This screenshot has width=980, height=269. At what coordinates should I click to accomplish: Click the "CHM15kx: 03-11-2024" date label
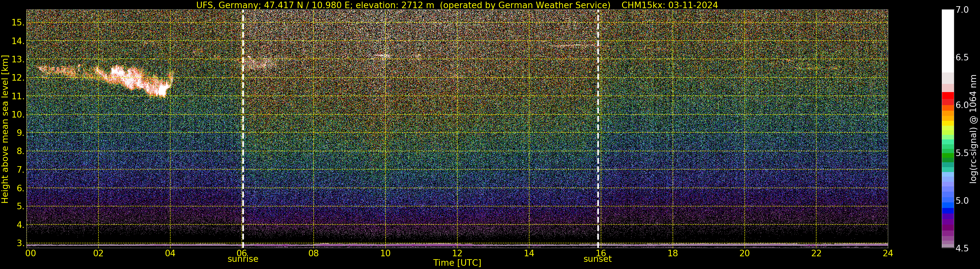669,5
